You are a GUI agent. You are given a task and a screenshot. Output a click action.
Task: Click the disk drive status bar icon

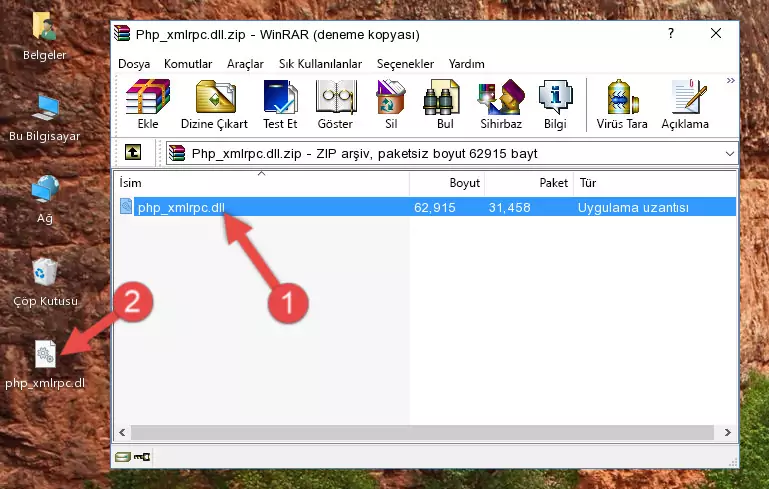click(123, 457)
